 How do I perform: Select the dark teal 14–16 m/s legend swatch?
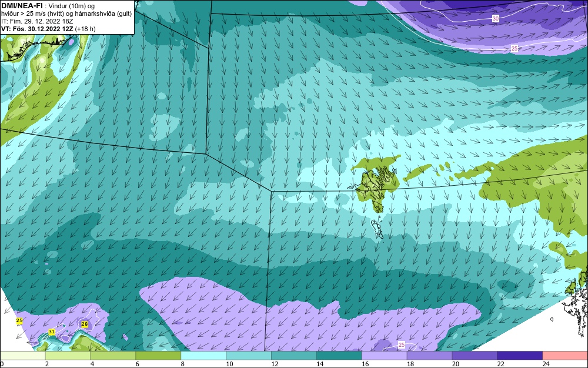point(339,356)
